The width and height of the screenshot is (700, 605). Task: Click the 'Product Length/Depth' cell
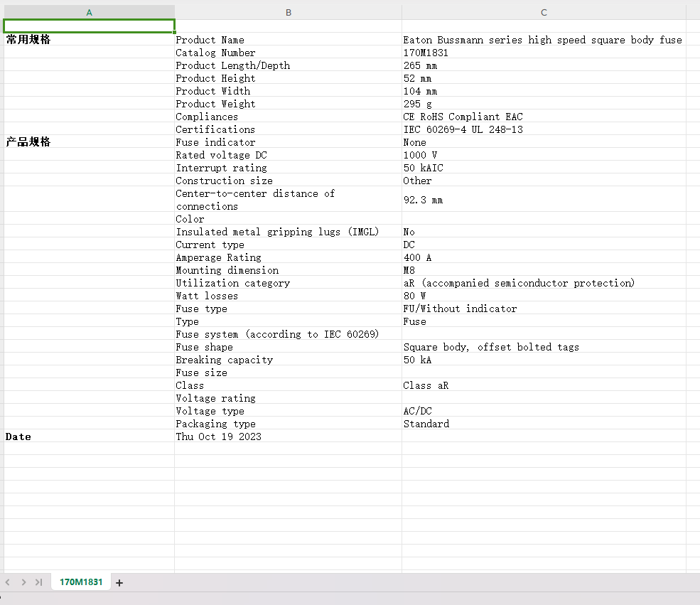pyautogui.click(x=289, y=65)
